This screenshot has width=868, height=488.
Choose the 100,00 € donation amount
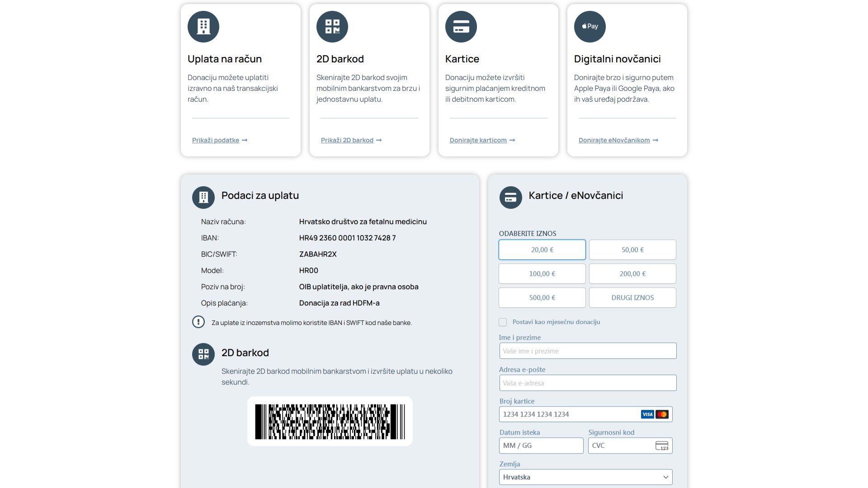pyautogui.click(x=542, y=274)
